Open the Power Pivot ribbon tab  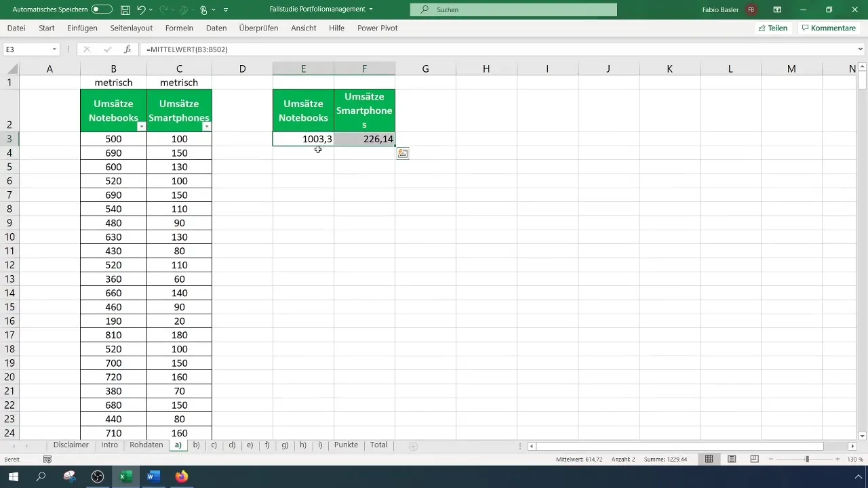tap(378, 28)
